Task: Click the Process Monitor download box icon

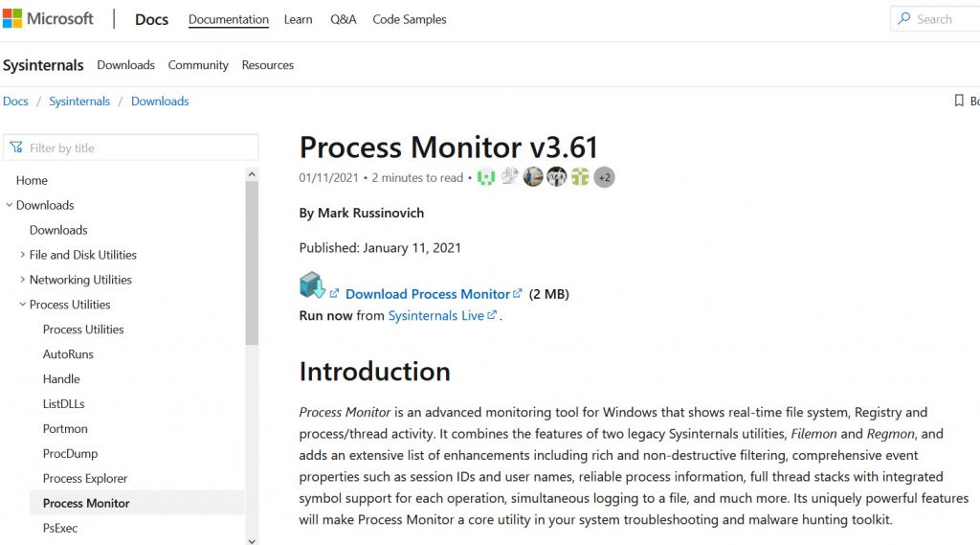Action: coord(312,285)
